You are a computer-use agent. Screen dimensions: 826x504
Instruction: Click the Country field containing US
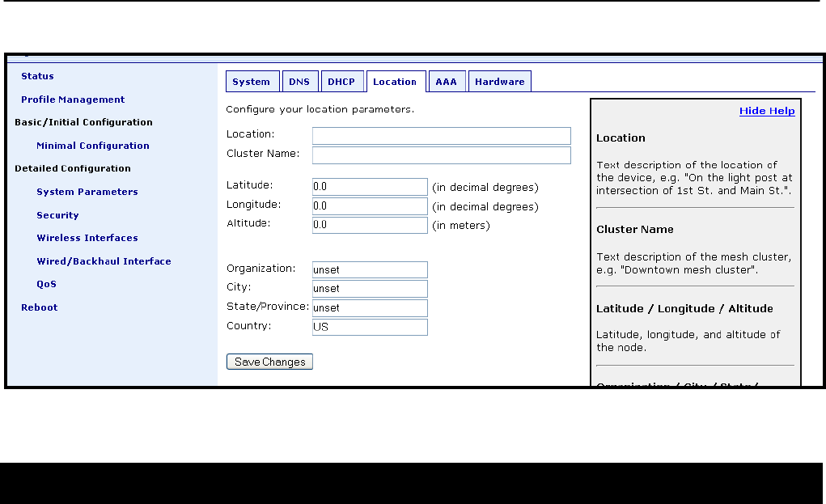point(370,327)
